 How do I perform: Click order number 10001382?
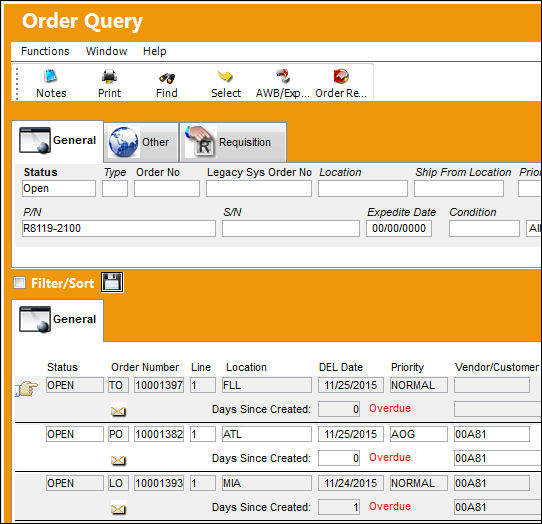pos(159,434)
